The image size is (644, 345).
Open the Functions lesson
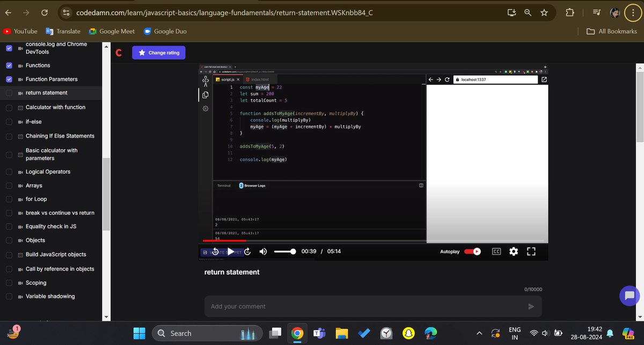pyautogui.click(x=38, y=65)
